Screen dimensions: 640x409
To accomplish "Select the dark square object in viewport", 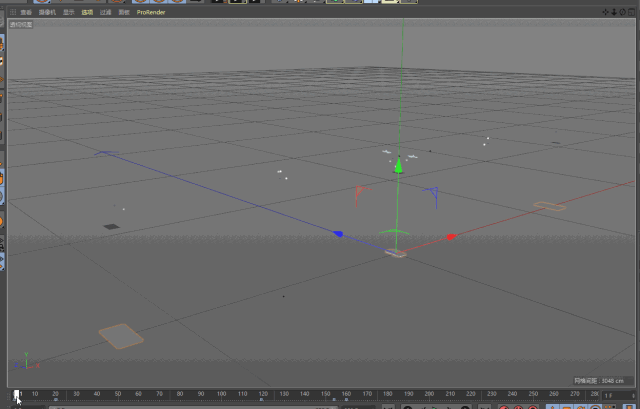I will click(x=111, y=227).
